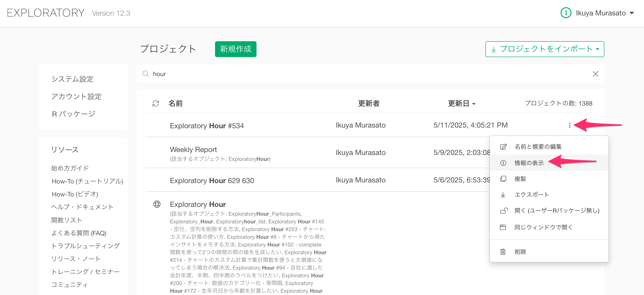Image resolution: width=644 pixels, height=295 pixels.
Task: Expand the プロジェクトをインポート dropdown
Action: 545,49
